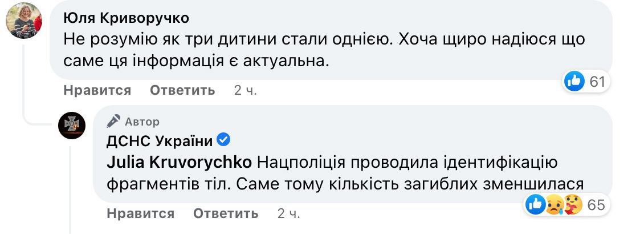Click the blue verified badge next to ДСНС України

224,140
